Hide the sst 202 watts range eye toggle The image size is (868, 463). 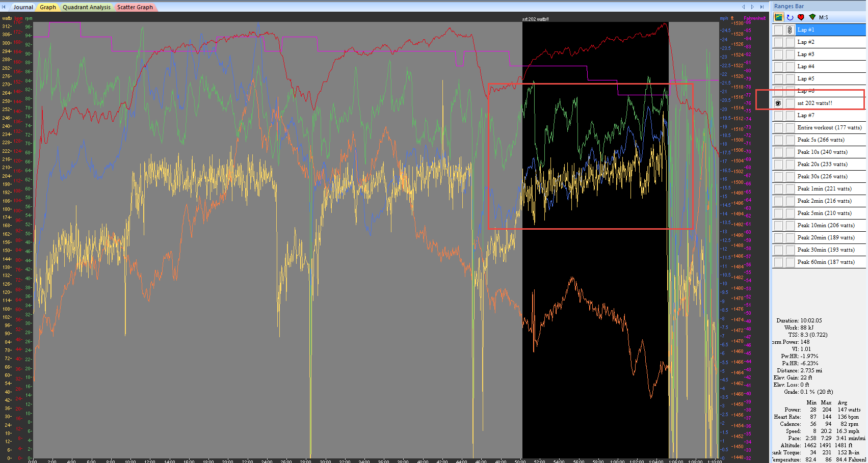point(778,103)
